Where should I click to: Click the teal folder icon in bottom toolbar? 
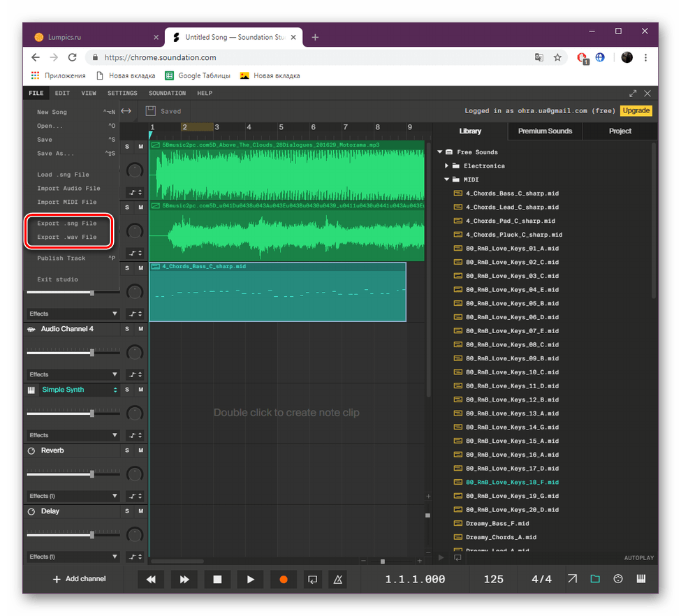[596, 579]
